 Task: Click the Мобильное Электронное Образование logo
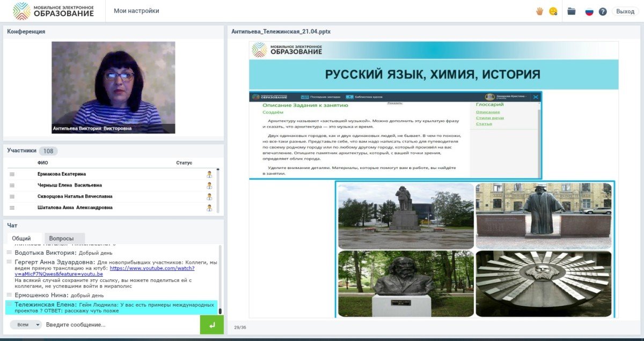(x=54, y=11)
